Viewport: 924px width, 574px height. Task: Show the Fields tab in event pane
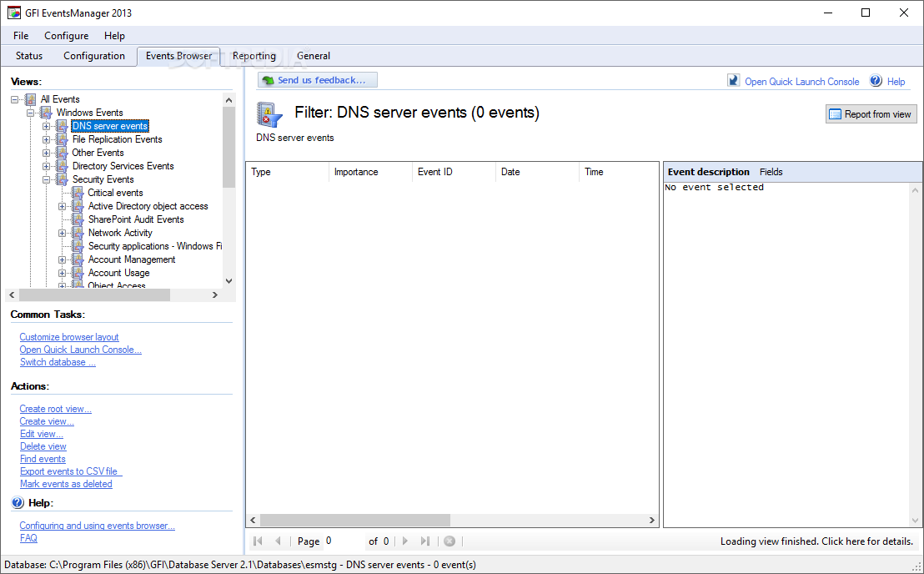(771, 172)
